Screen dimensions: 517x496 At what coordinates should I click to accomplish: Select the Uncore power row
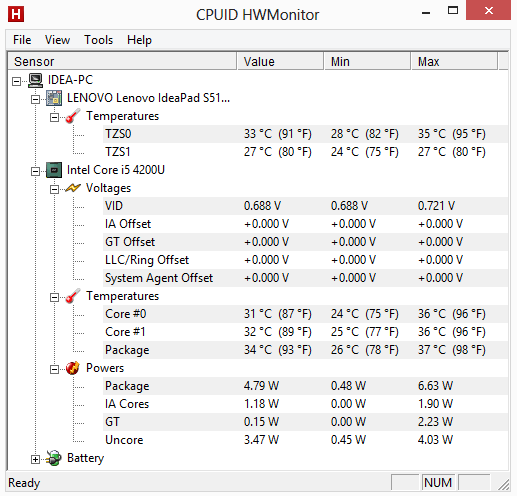305,440
